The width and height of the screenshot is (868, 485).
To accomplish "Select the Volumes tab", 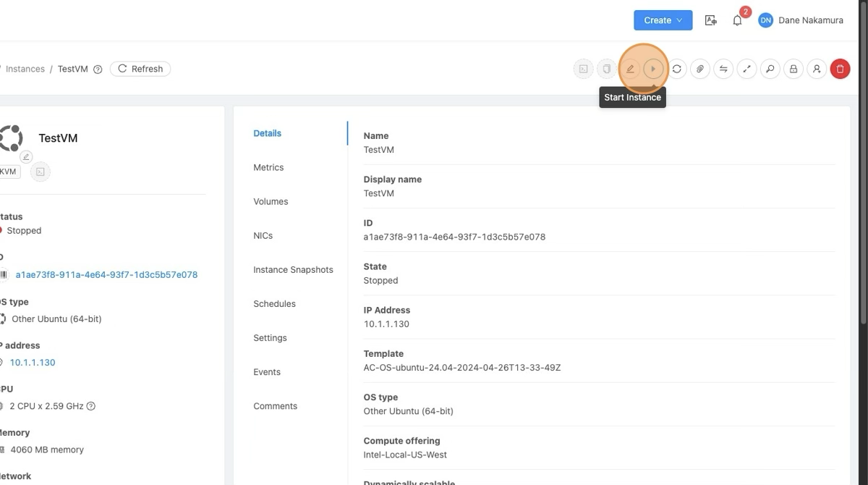I will [271, 201].
